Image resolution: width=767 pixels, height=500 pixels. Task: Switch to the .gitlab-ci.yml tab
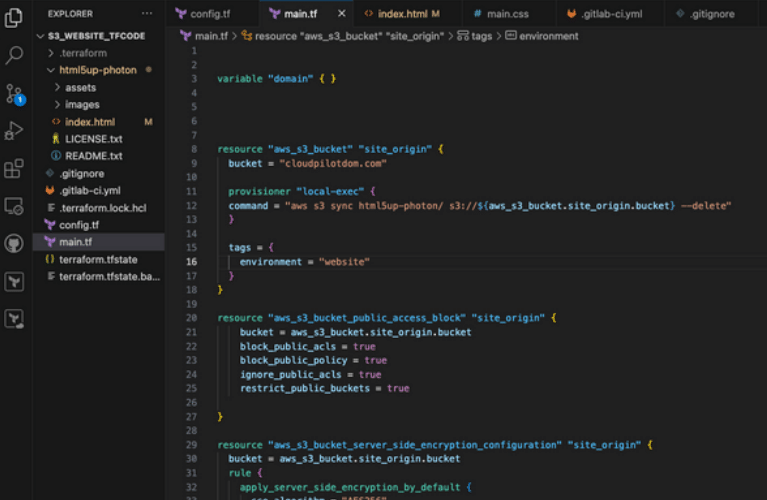(609, 14)
